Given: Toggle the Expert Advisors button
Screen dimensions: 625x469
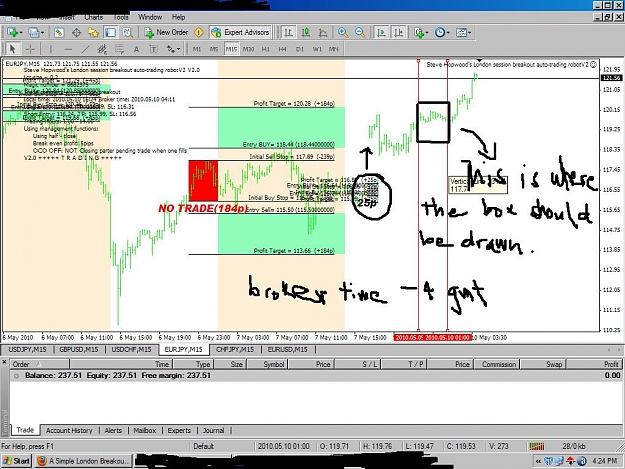Looking at the screenshot, I should tap(240, 33).
